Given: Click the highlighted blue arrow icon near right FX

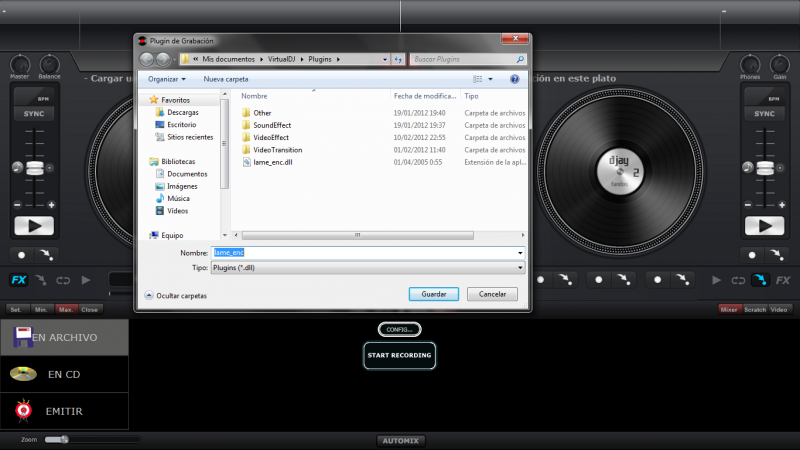Looking at the screenshot, I should point(760,280).
